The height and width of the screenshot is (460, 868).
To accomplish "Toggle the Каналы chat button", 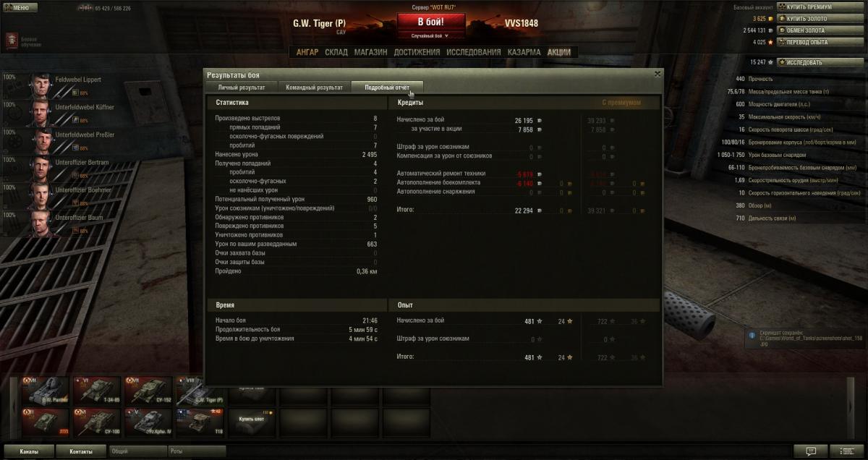I will point(29,451).
